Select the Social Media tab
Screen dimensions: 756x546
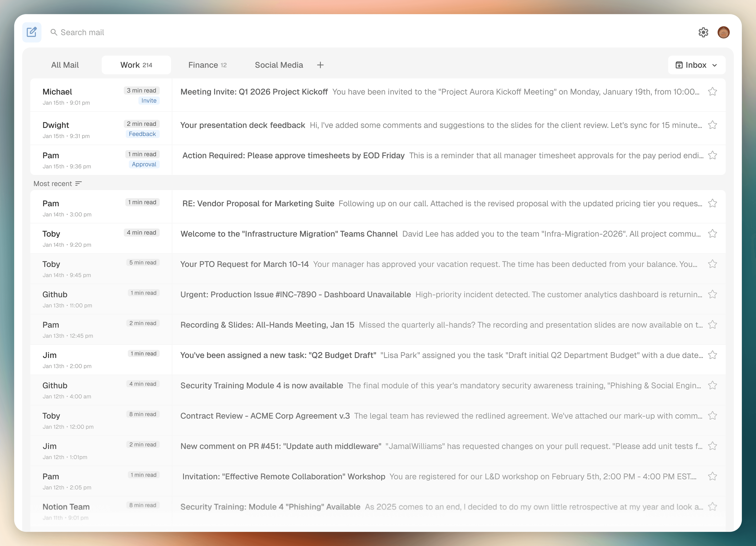279,65
